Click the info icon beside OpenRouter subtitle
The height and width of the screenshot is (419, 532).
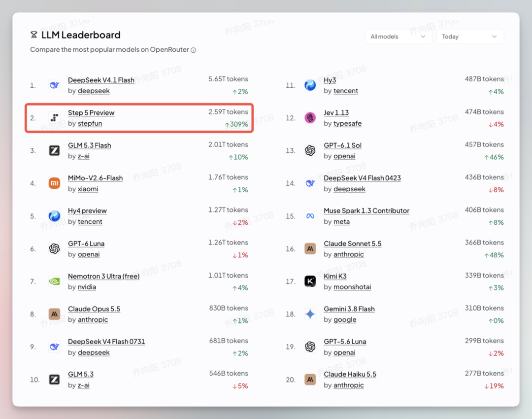click(194, 50)
